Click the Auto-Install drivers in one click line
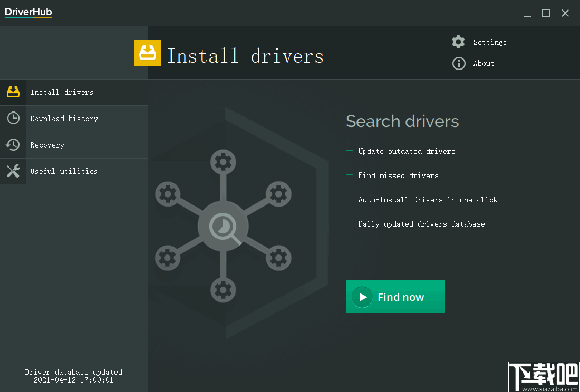Screen dimensions: 580x392 (428, 200)
